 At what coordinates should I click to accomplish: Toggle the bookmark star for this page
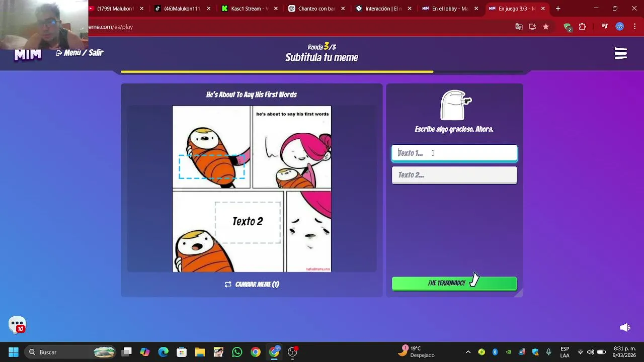(546, 27)
